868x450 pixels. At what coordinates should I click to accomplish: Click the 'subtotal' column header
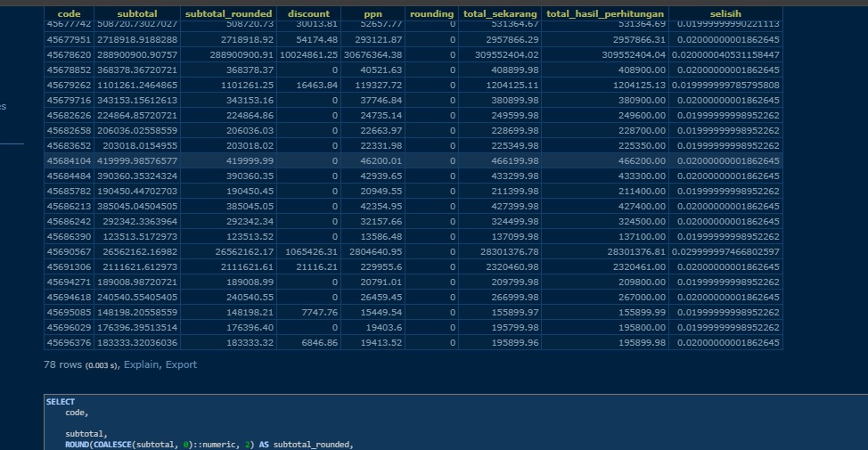tap(137, 14)
